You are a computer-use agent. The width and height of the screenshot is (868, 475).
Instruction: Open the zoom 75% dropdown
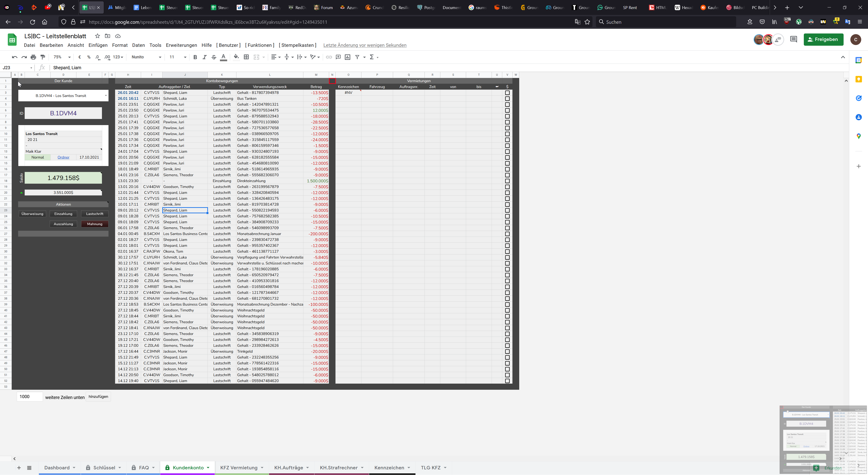point(62,57)
